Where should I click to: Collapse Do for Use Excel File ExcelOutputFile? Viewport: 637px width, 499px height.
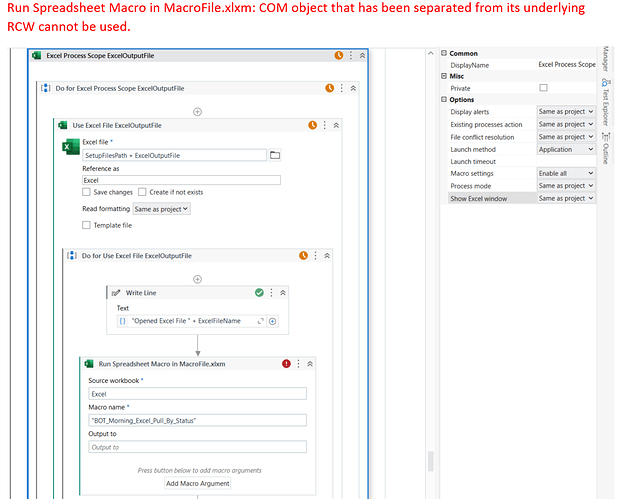coord(327,256)
